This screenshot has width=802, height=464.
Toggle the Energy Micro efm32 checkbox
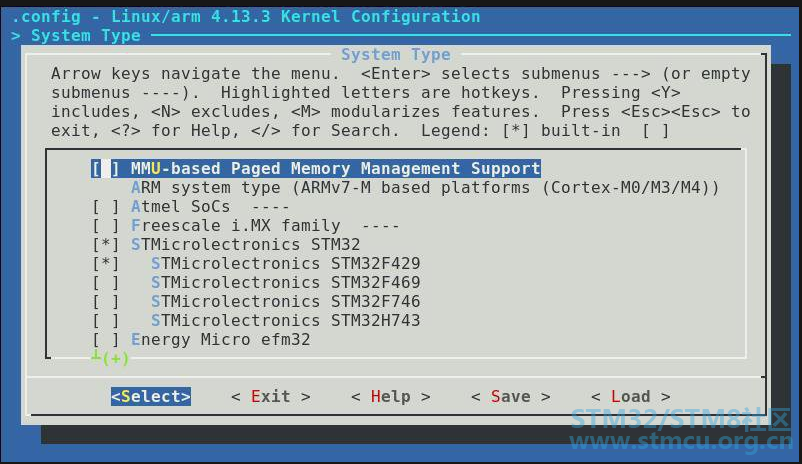tap(105, 339)
